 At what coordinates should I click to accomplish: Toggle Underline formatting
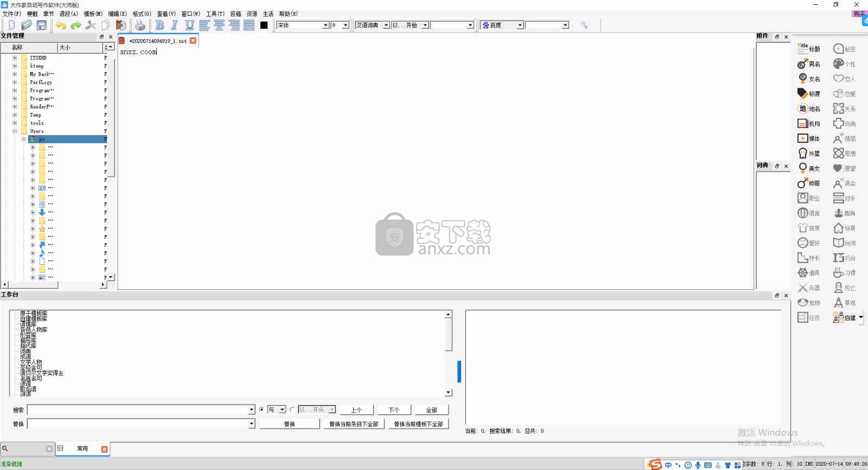coord(189,25)
